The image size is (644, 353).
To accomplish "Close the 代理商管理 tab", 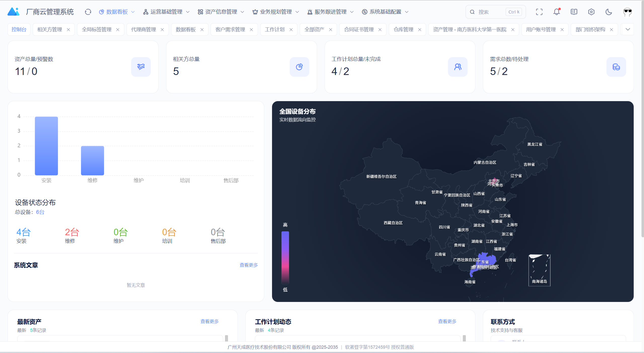I will click(x=162, y=29).
